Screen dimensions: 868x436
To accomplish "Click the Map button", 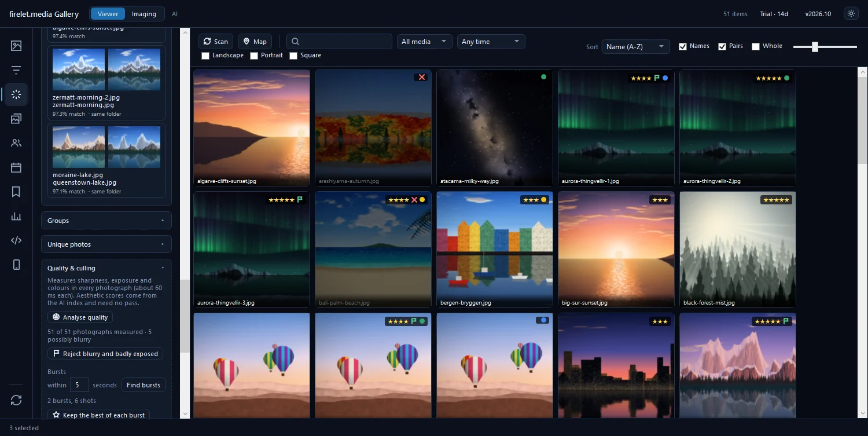I will coord(255,42).
